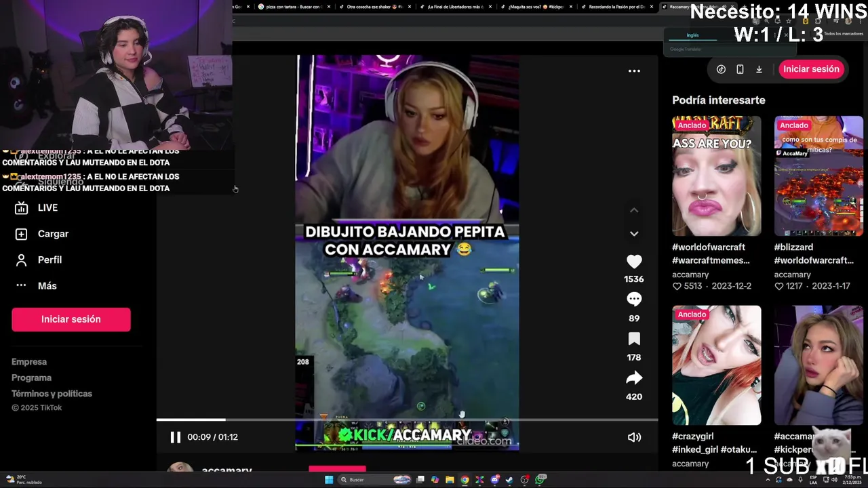Mute the video with the speaker icon
Image resolution: width=868 pixels, height=488 pixels.
click(x=634, y=437)
